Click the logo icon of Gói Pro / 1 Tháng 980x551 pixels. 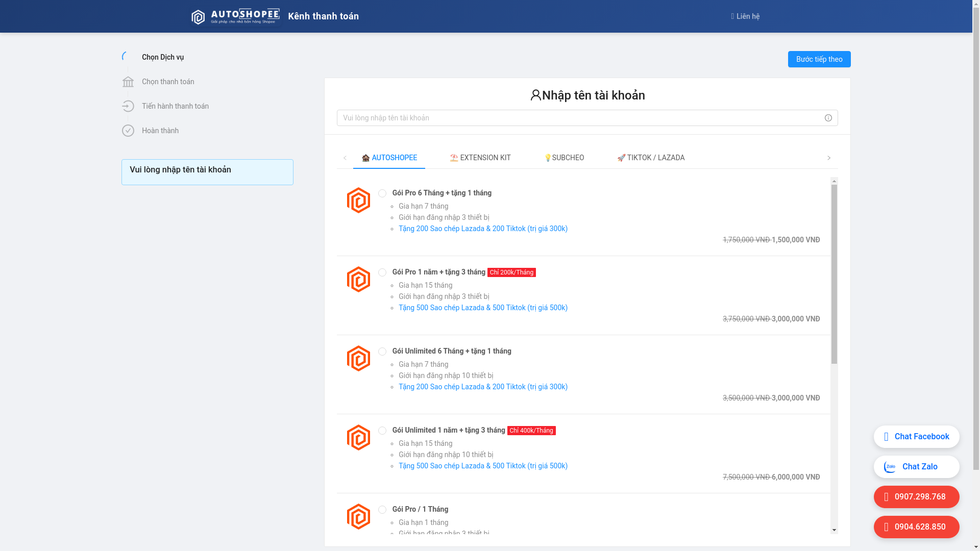pyautogui.click(x=358, y=516)
